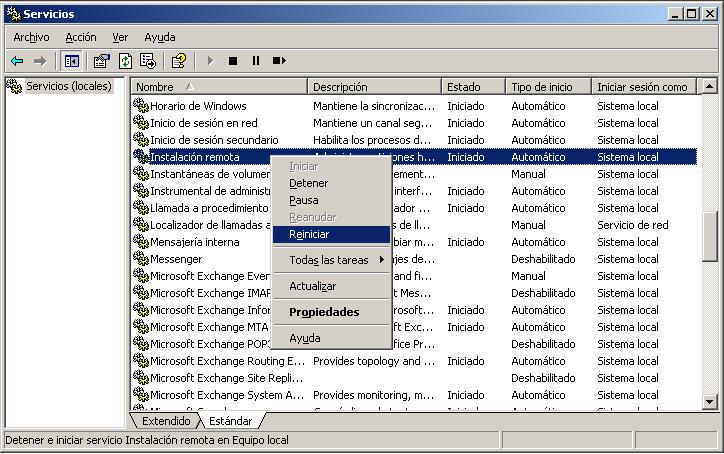
Task: Select the Servicios (locales) tree node
Action: pyautogui.click(x=68, y=86)
